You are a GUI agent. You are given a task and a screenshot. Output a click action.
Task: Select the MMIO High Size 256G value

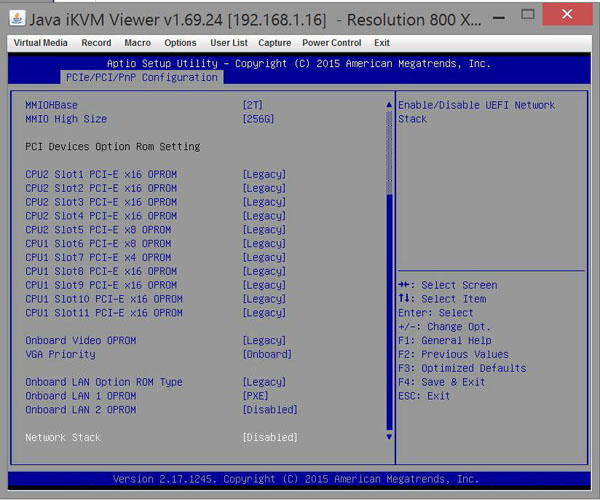259,119
